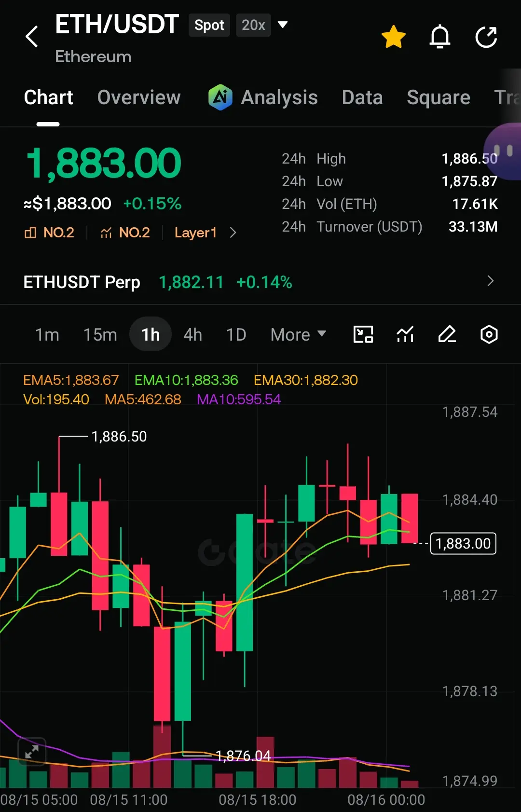Select the 1D timeframe
Image resolution: width=521 pixels, height=812 pixels.
pos(236,334)
